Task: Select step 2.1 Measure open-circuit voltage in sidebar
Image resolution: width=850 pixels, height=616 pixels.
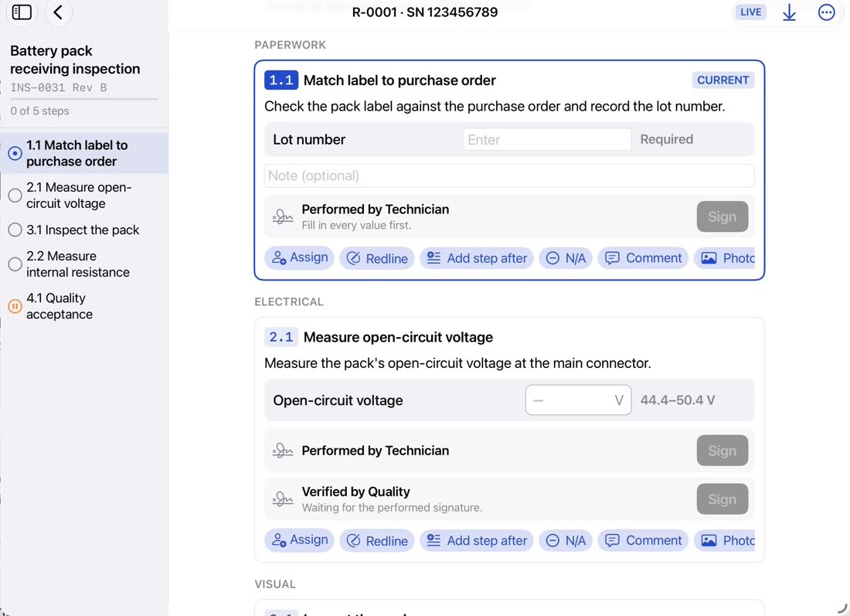Action: 84,196
